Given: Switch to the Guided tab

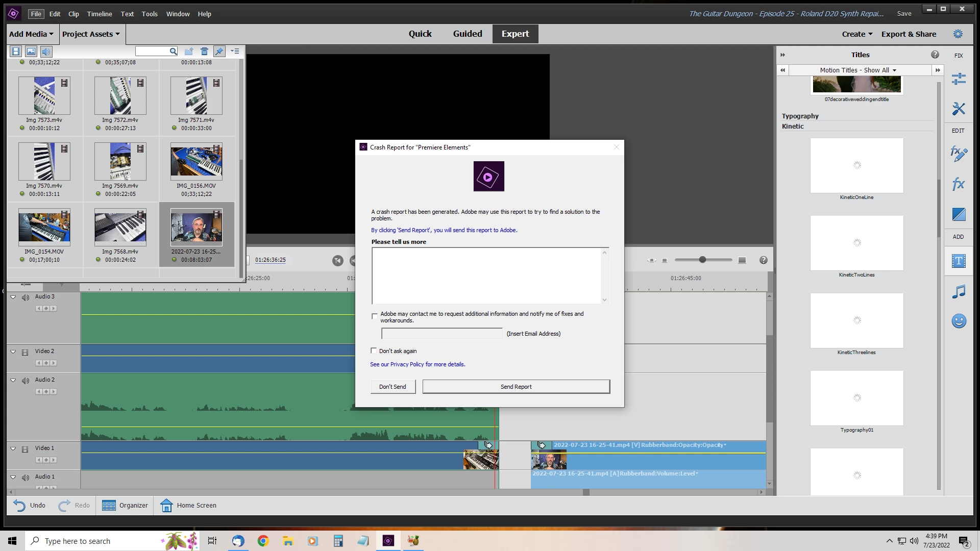Looking at the screenshot, I should click(x=467, y=34).
